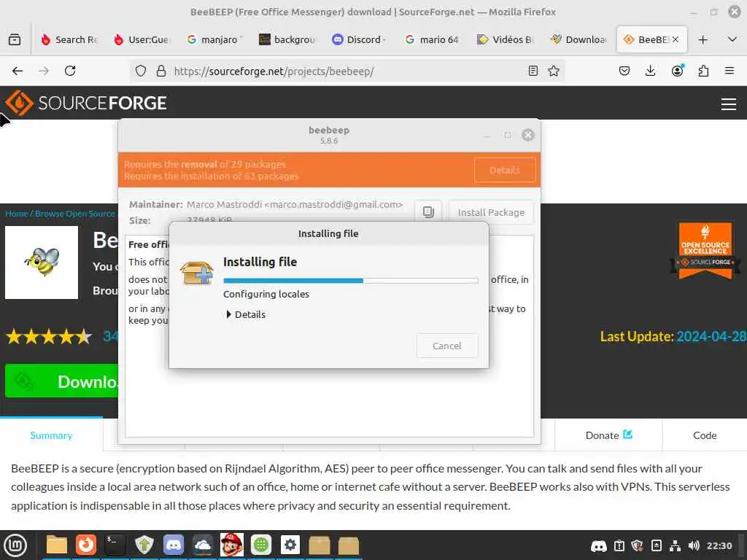Screen dimensions: 747x560
Task: Cancel the file installation
Action: [x=447, y=346]
